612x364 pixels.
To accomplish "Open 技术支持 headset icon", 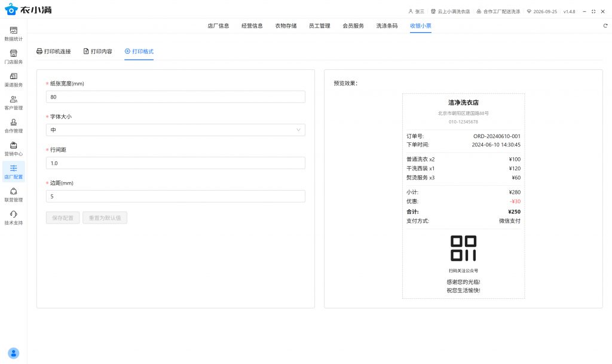I will pyautogui.click(x=13, y=218).
